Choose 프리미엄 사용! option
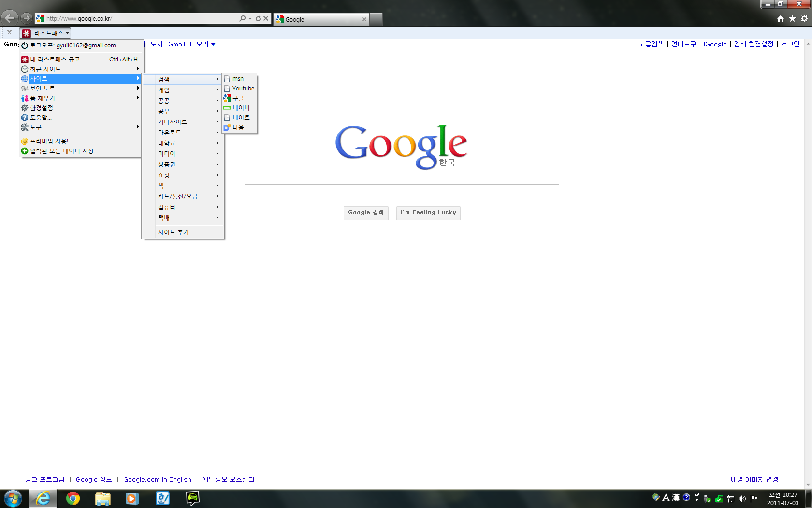The image size is (812, 508). coord(80,141)
